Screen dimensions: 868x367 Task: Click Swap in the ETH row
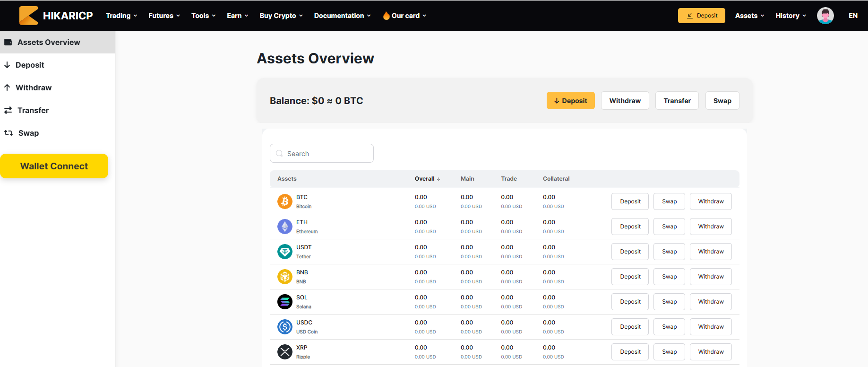coord(670,227)
